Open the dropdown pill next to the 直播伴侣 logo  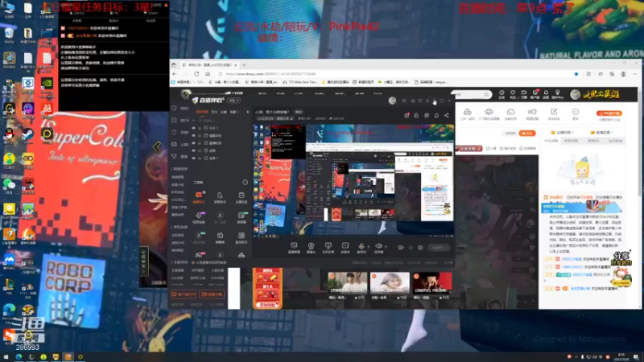233,101
